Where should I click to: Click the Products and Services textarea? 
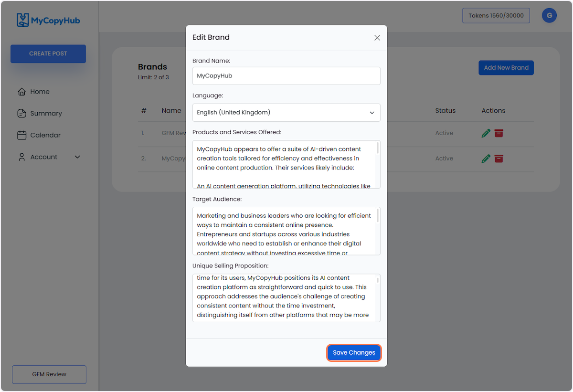286,164
